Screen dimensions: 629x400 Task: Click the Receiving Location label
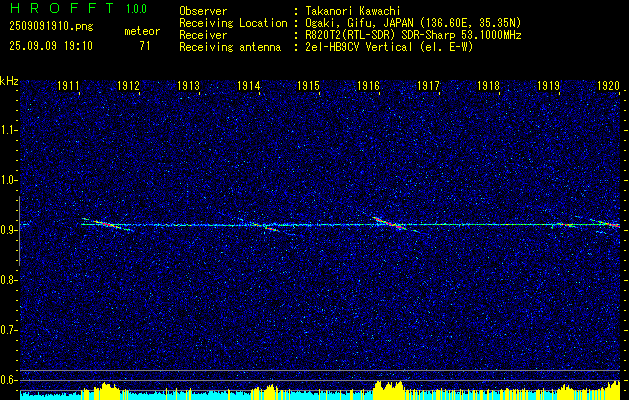[x=233, y=23]
